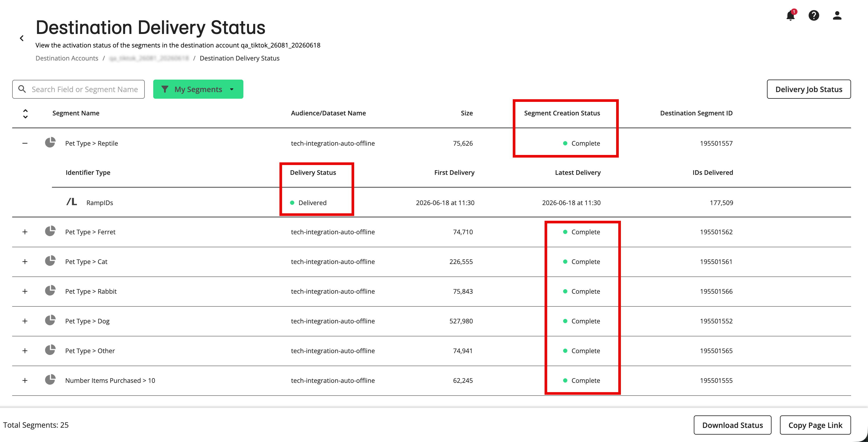
Task: Expand the Pet Type > Cat row
Action: 25,262
